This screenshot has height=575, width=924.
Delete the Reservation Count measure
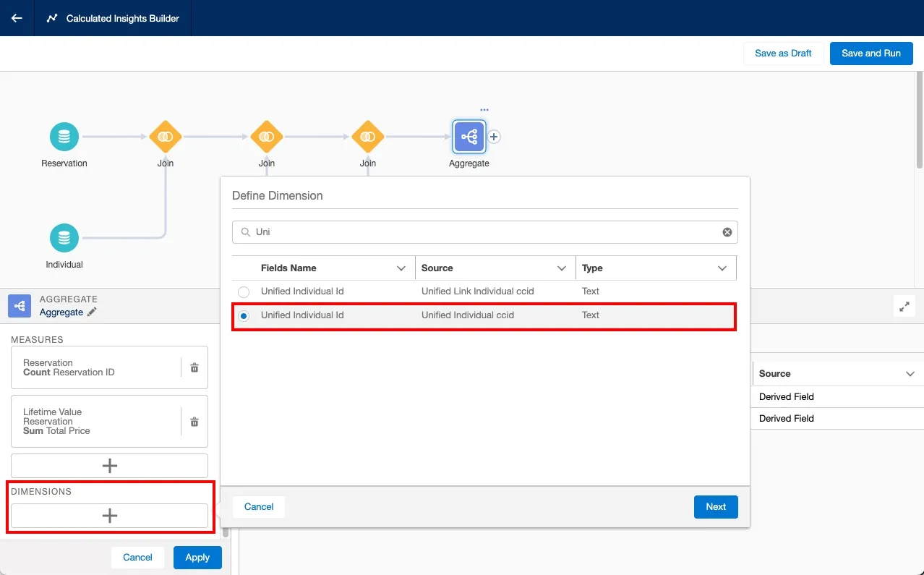pos(194,367)
